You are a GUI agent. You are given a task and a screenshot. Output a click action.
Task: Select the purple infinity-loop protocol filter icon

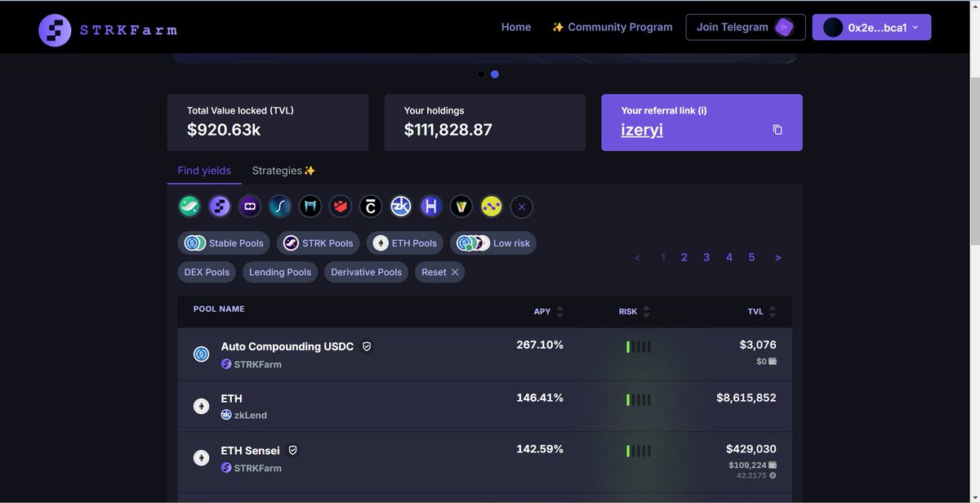250,207
